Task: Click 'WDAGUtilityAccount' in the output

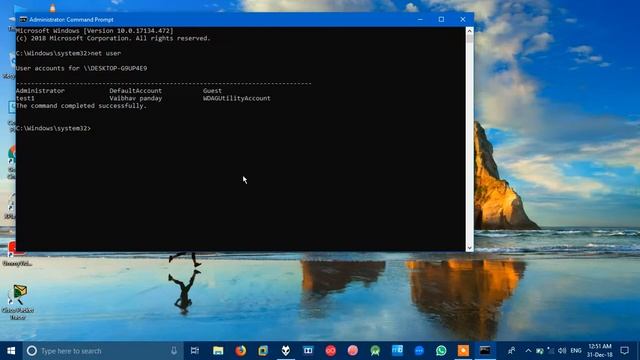Action: tap(237, 98)
